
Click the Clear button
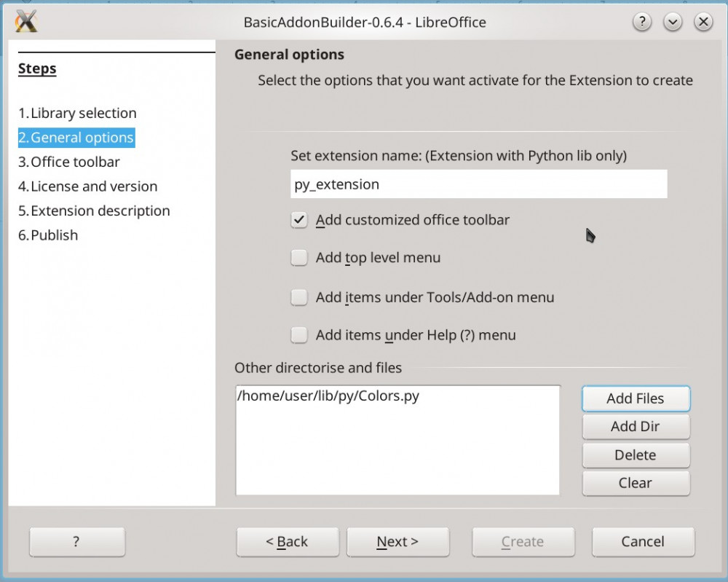(x=636, y=483)
